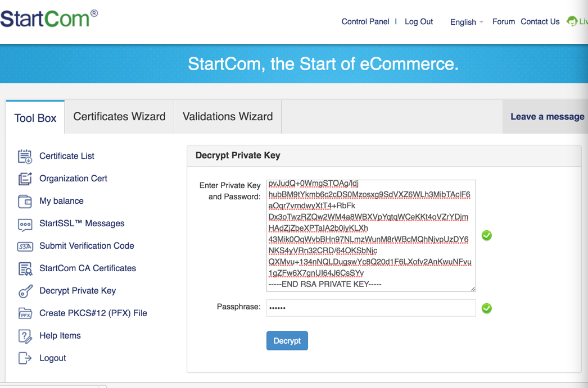Viewport: 588px width, 388px height.
Task: Open Leave a message panel
Action: tap(547, 116)
